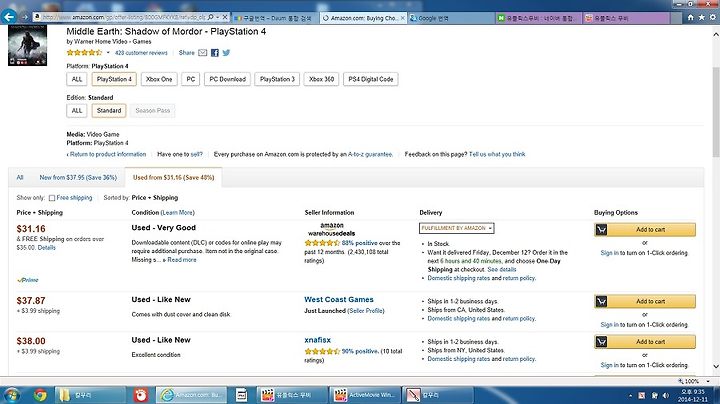Image resolution: width=720 pixels, height=404 pixels.
Task: Switch to New from $37.95 tab
Action: click(78, 178)
